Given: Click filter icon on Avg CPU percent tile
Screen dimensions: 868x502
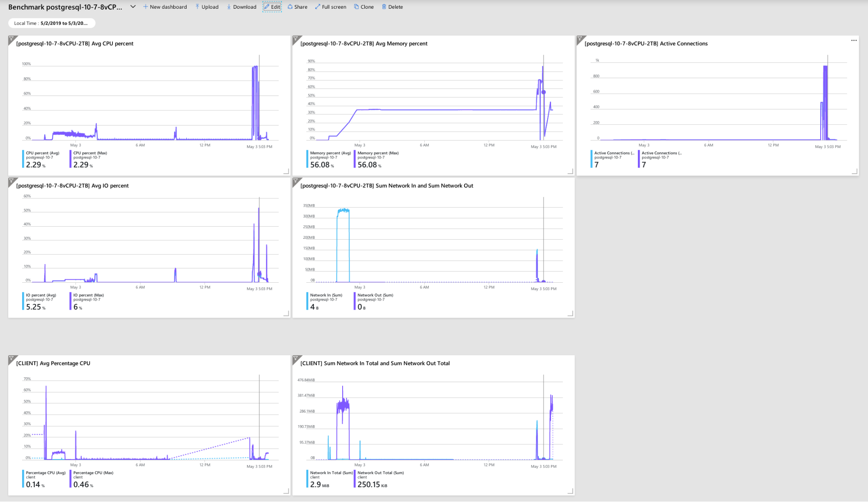Looking at the screenshot, I should (x=11, y=39).
